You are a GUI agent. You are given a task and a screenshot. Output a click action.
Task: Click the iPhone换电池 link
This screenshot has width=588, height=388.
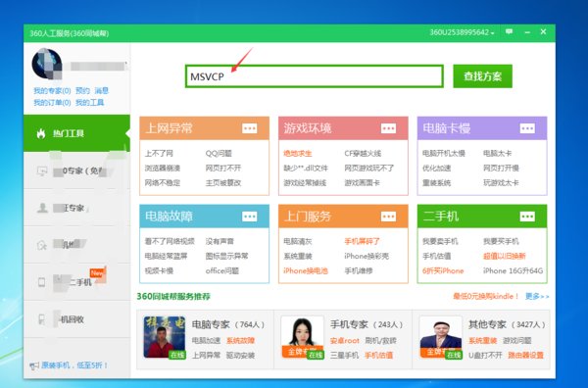click(x=306, y=271)
